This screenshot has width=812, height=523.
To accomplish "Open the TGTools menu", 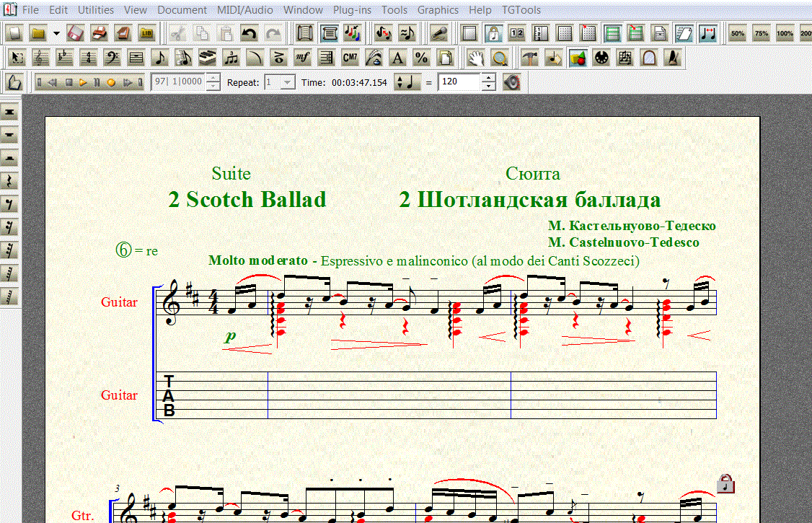I will (x=521, y=10).
